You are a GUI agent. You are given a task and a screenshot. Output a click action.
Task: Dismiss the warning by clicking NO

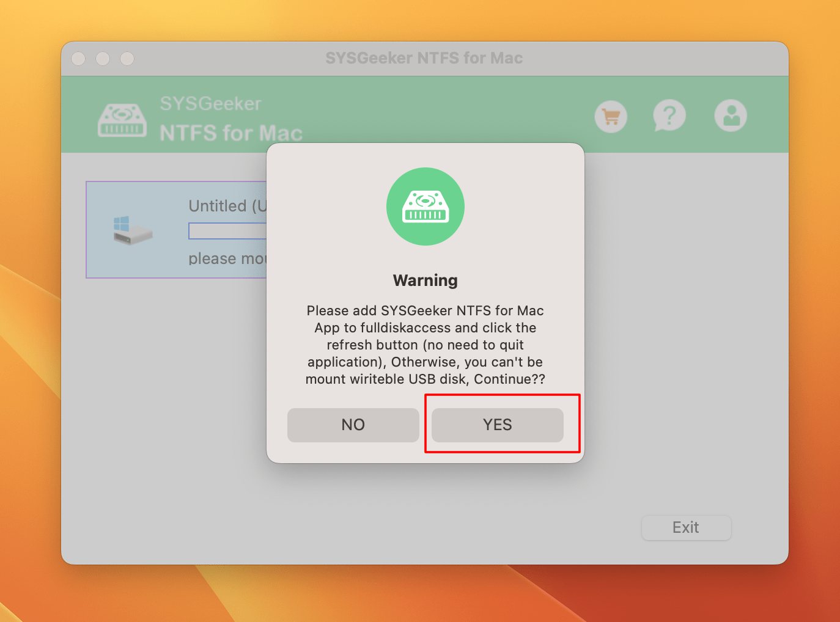(x=353, y=425)
